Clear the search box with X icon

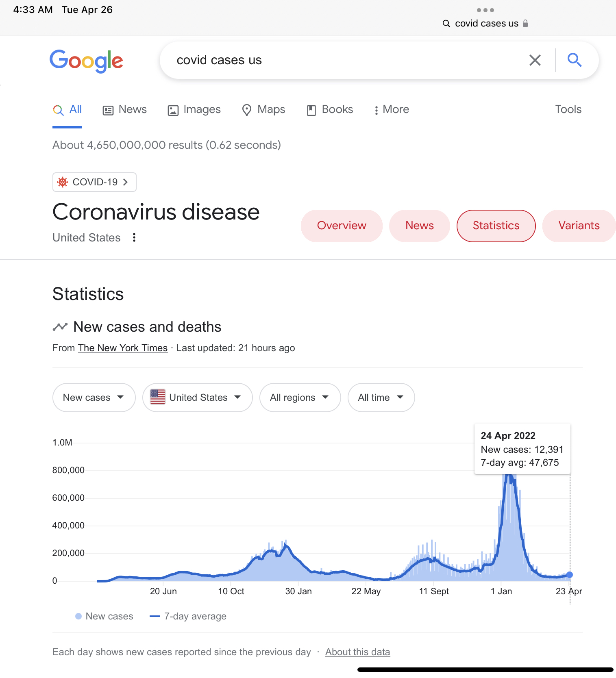(x=535, y=60)
